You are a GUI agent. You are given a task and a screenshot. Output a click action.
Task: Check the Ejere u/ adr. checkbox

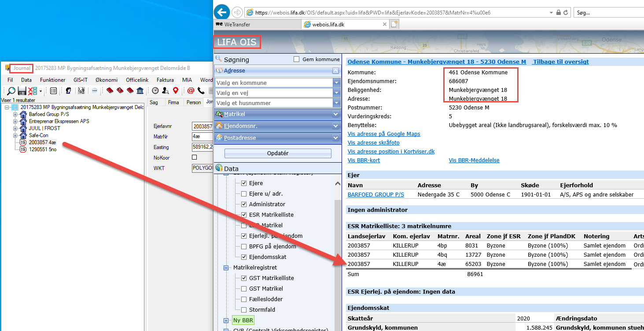coord(244,194)
